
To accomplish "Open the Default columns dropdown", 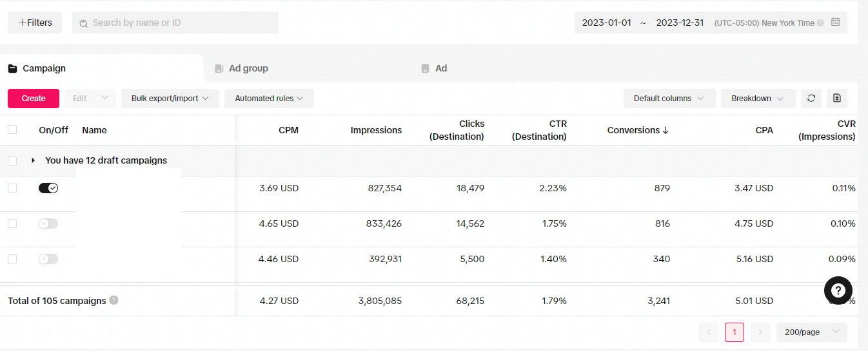I will (x=669, y=99).
